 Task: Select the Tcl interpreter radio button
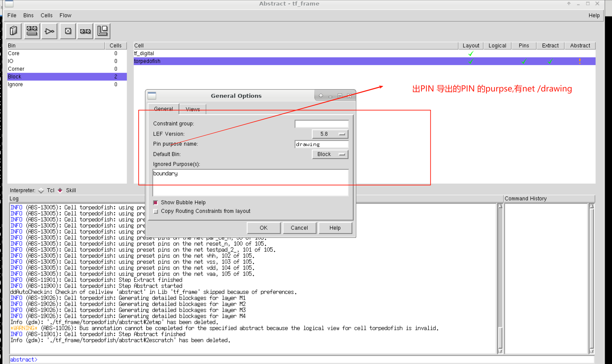[41, 191]
